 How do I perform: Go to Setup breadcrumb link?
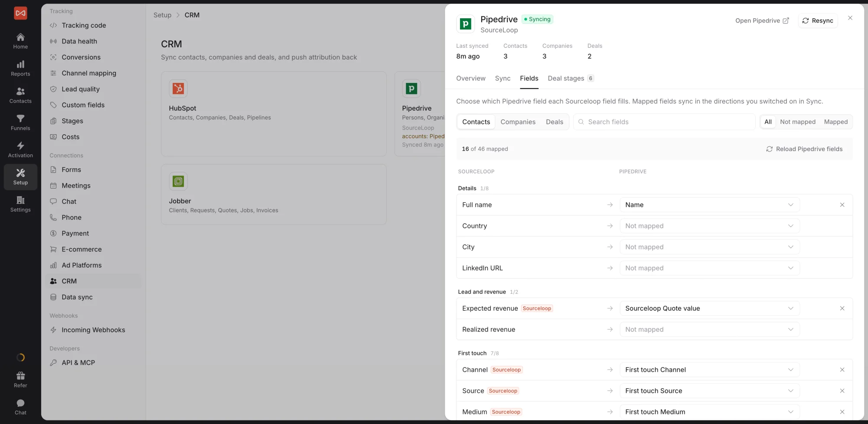coord(162,15)
